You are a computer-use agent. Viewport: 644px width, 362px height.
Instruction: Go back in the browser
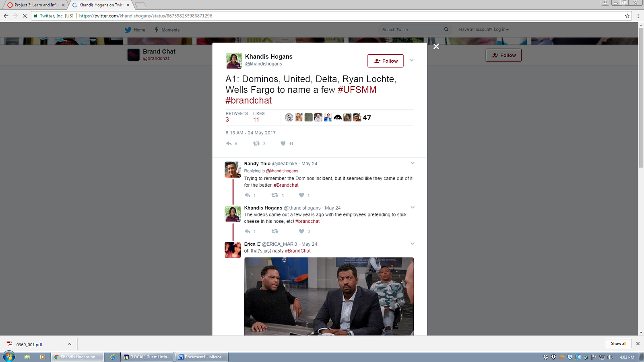(6, 16)
